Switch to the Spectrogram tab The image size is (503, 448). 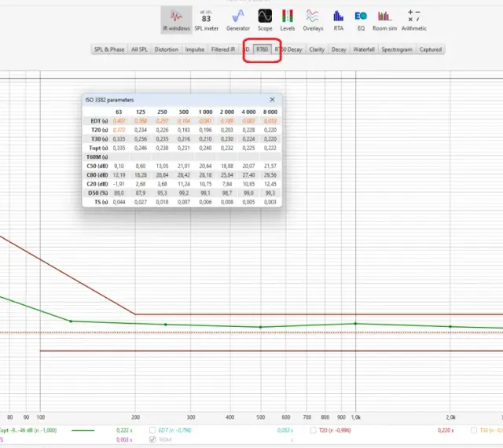tap(397, 50)
